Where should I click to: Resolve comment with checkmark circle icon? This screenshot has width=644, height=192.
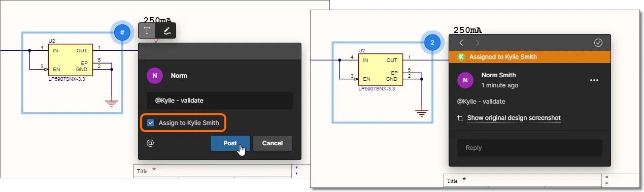tap(598, 43)
